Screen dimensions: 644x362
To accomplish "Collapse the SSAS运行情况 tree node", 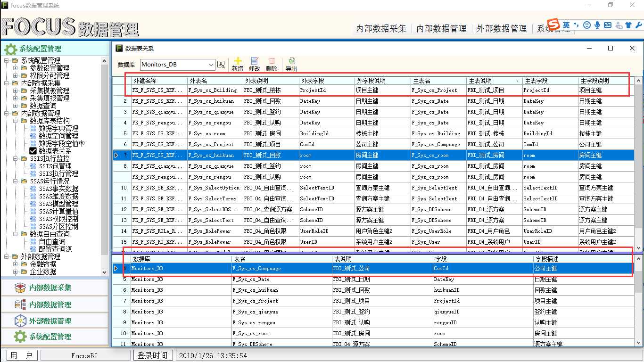I will click(x=16, y=181).
